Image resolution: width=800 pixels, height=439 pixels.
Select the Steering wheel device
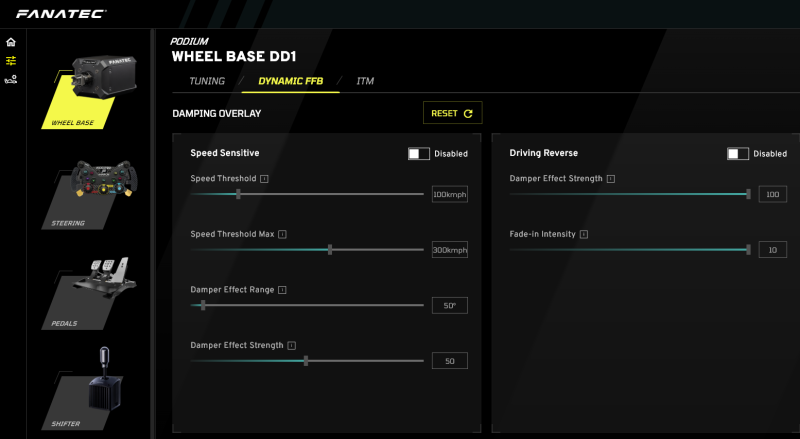coord(89,194)
